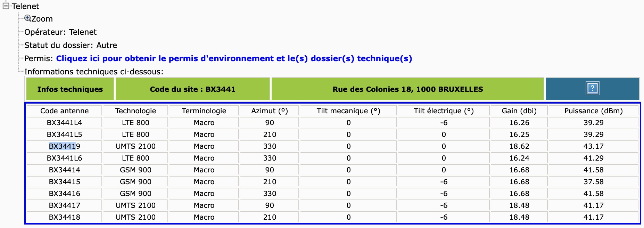Image resolution: width=644 pixels, height=228 pixels.
Task: Select antenna code BX34418
Action: click(65, 217)
